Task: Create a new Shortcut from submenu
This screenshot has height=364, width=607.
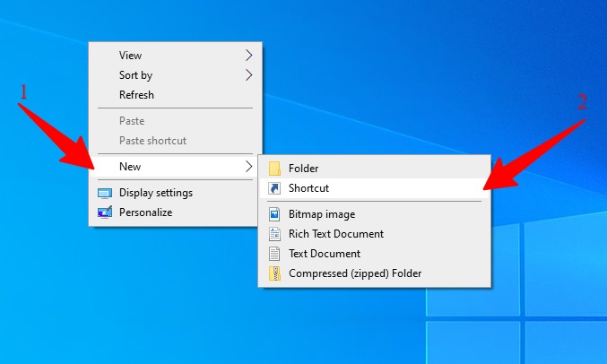Action: click(x=375, y=188)
